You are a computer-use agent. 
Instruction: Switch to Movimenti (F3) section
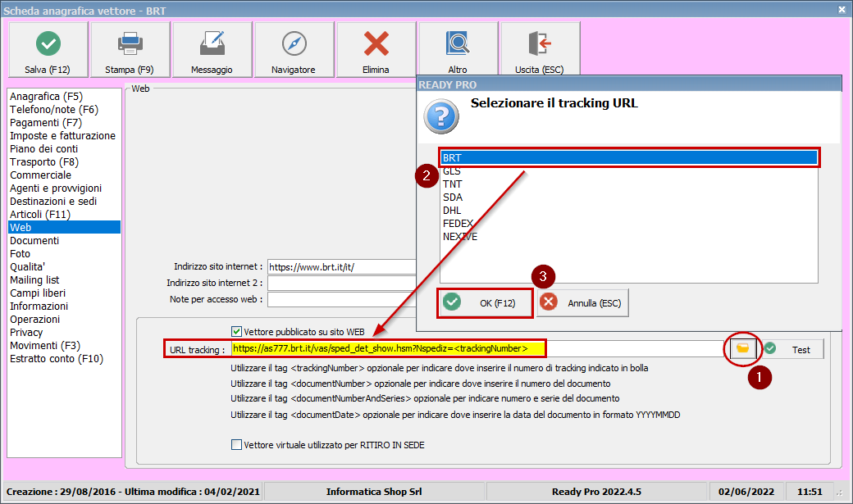[64, 345]
